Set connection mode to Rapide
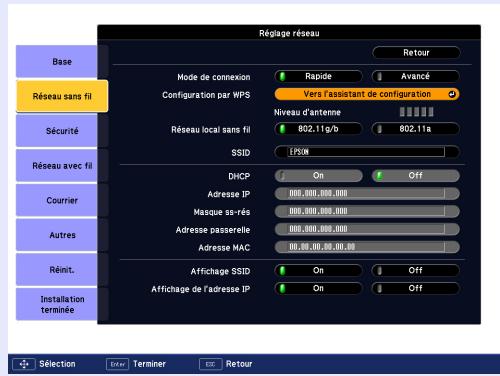The height and width of the screenshot is (376, 500). (x=318, y=76)
